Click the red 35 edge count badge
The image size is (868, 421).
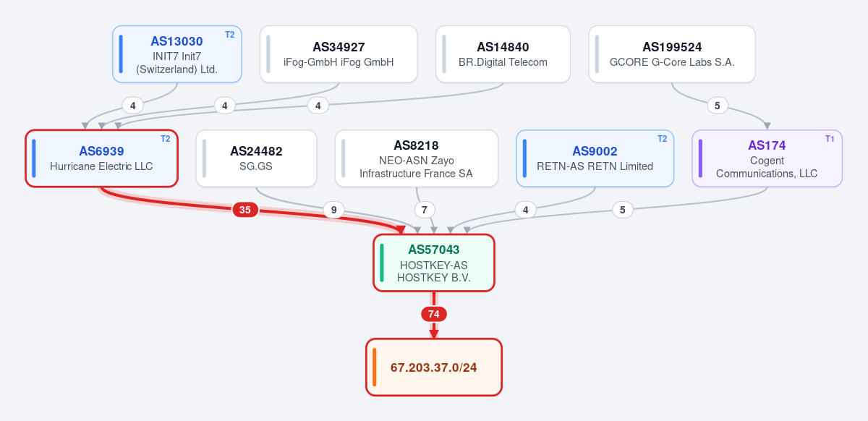coord(245,210)
